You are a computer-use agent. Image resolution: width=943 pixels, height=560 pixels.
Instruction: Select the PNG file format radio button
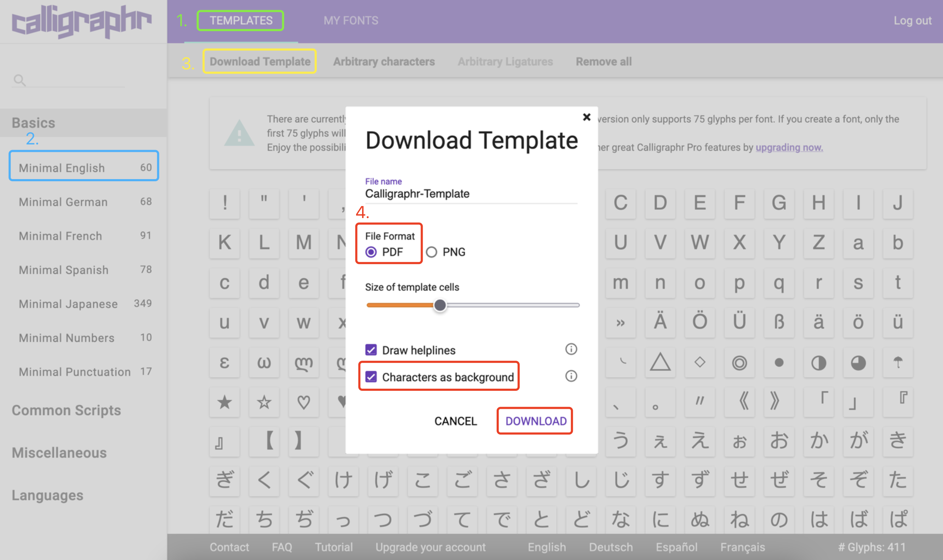(431, 252)
